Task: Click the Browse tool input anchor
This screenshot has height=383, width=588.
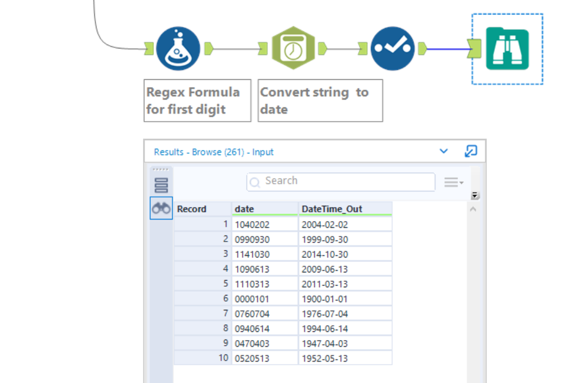Action: point(474,49)
